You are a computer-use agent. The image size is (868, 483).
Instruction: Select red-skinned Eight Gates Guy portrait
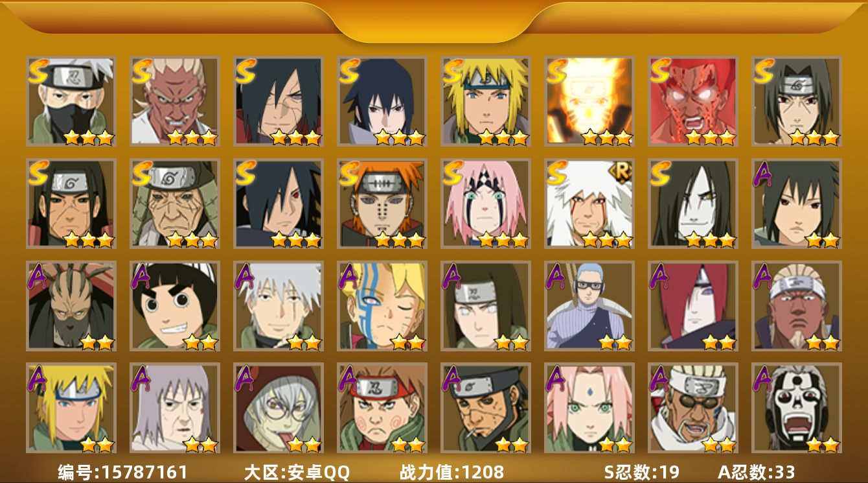[692, 101]
